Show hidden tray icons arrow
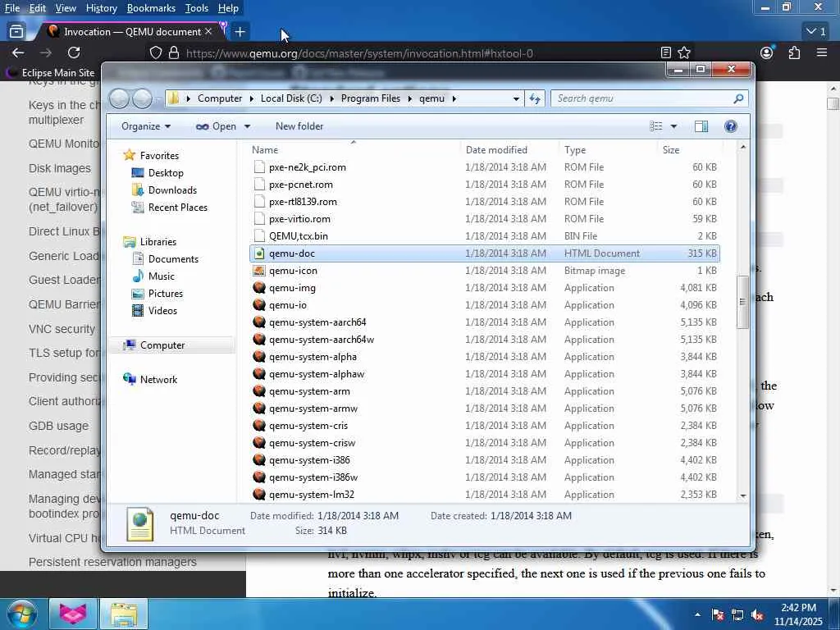 pos(697,614)
